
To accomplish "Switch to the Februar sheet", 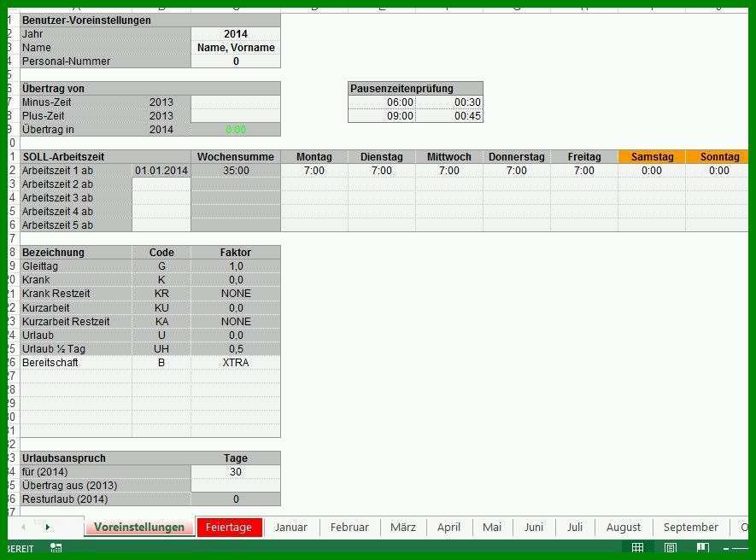I will pyautogui.click(x=349, y=528).
